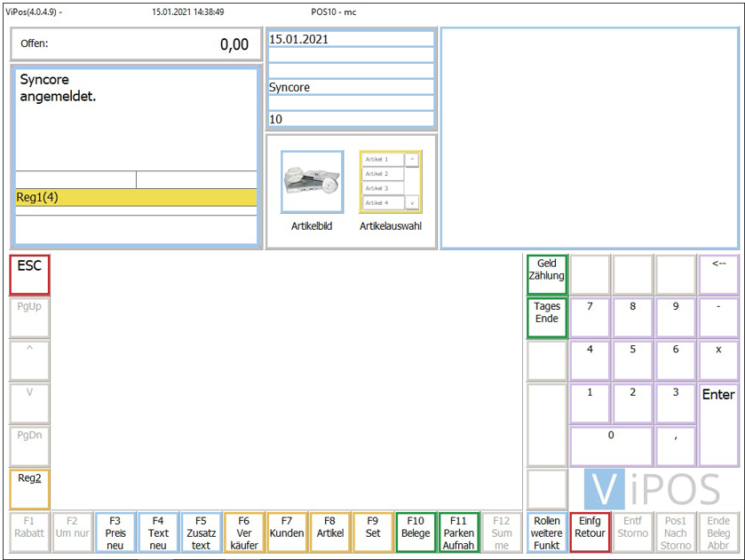Click the Einfg Retour button

tap(590, 532)
